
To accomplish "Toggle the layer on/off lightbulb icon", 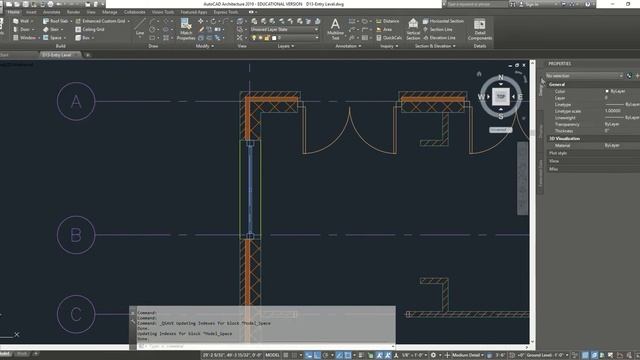I will point(253,38).
